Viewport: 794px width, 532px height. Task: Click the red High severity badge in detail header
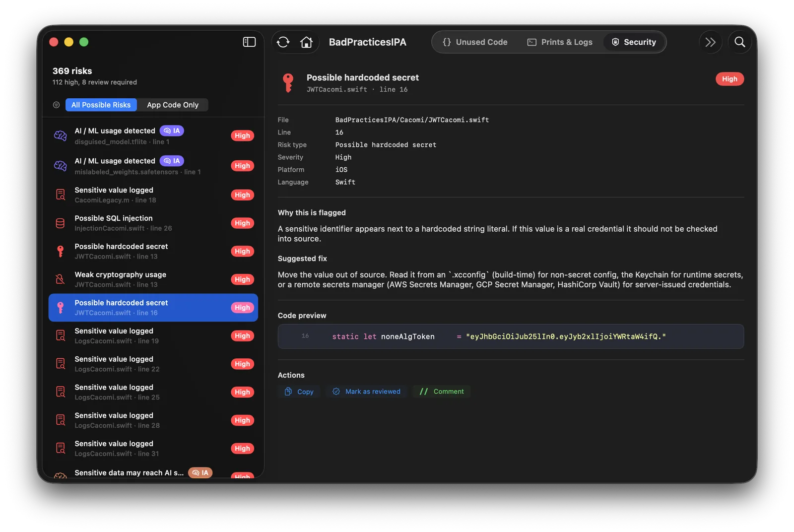point(729,79)
